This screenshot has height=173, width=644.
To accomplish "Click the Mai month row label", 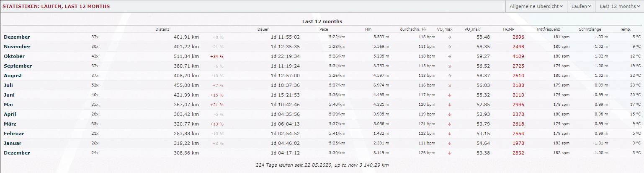I will tap(9, 105).
